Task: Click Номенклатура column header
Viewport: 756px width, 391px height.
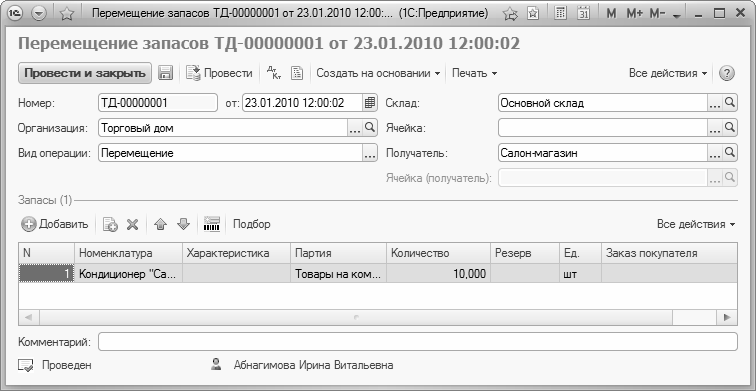Action: point(129,253)
